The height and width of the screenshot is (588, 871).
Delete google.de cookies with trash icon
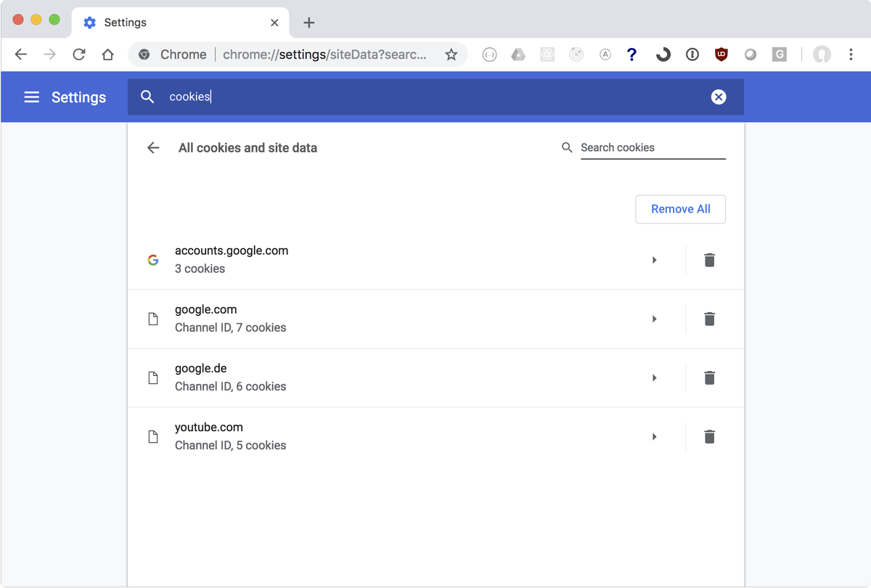tap(710, 377)
